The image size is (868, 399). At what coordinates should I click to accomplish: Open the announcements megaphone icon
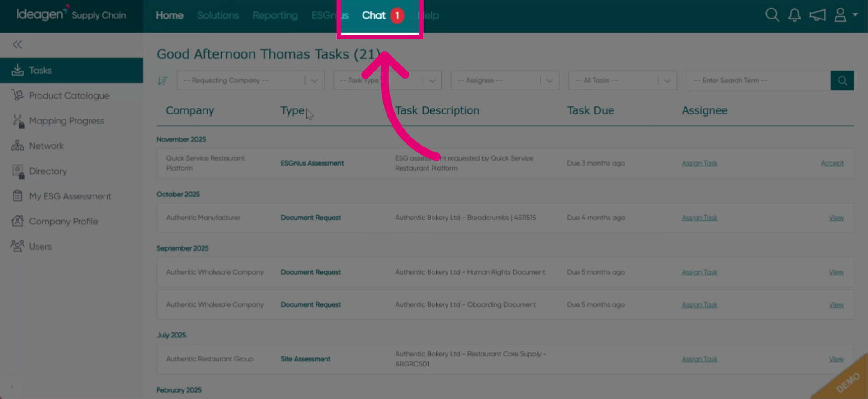[x=817, y=15]
